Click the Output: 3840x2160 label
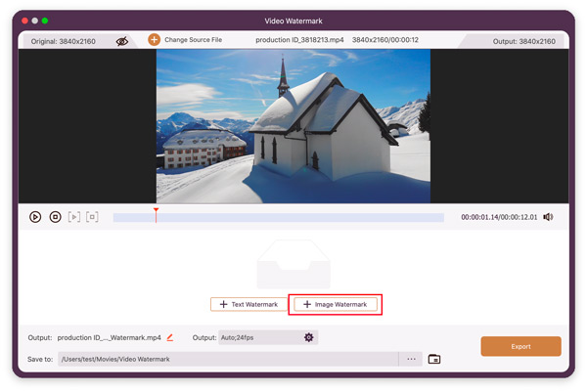This screenshot has width=587, height=392. (x=523, y=41)
